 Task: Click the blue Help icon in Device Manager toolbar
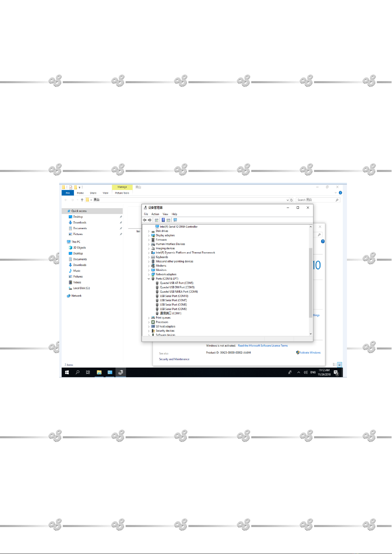(x=163, y=220)
